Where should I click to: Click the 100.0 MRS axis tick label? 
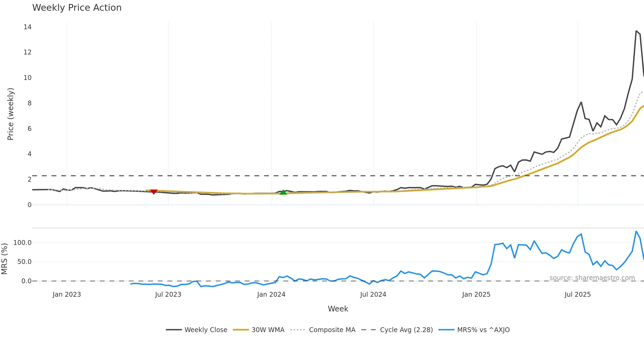click(x=23, y=243)
